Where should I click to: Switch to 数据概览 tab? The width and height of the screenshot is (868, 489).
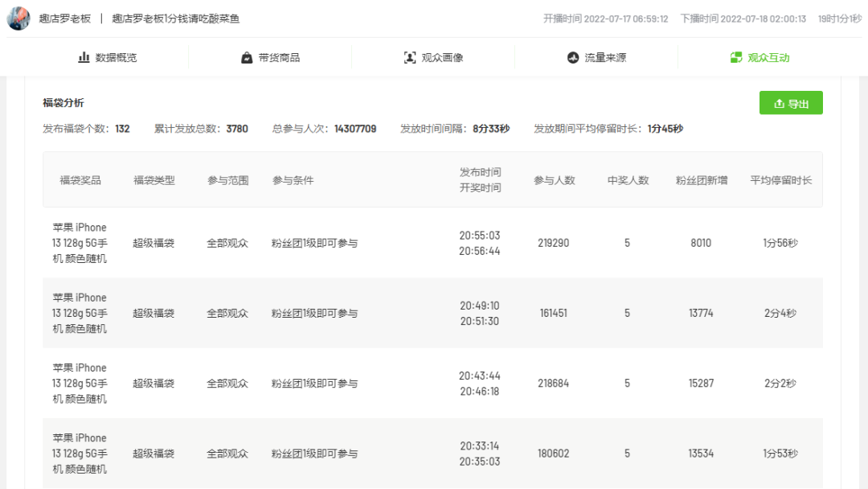(x=108, y=58)
